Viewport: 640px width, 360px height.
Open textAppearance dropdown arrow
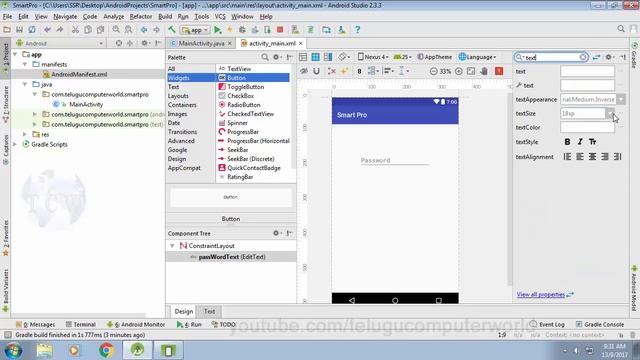coord(621,99)
